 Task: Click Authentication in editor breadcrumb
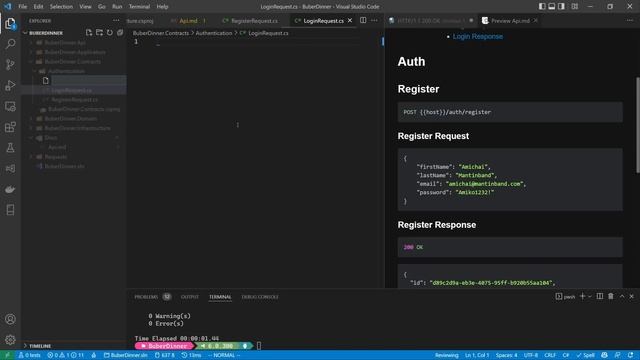[x=213, y=33]
